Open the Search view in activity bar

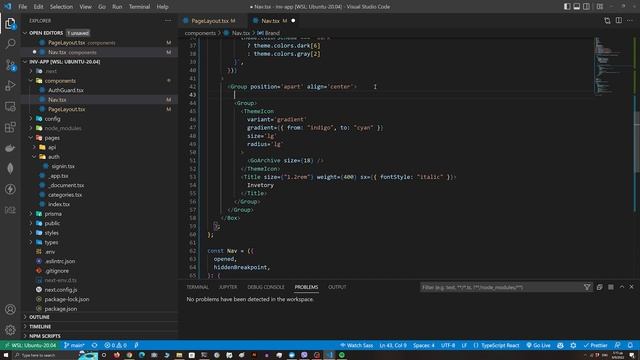pos(10,44)
